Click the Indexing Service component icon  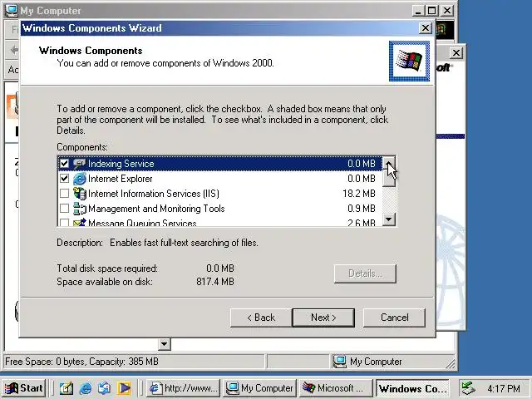[x=80, y=164]
